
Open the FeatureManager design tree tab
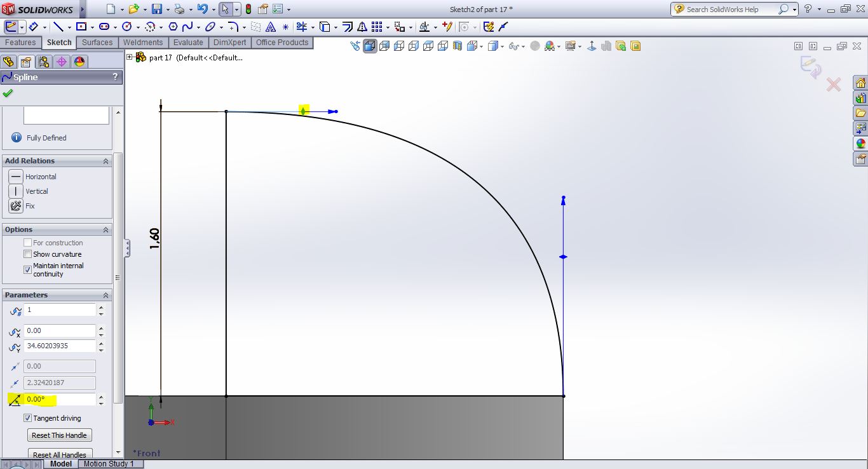pyautogui.click(x=8, y=62)
